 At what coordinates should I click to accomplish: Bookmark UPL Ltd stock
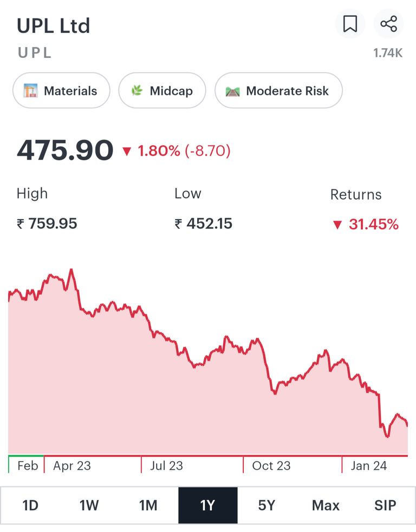[x=350, y=24]
